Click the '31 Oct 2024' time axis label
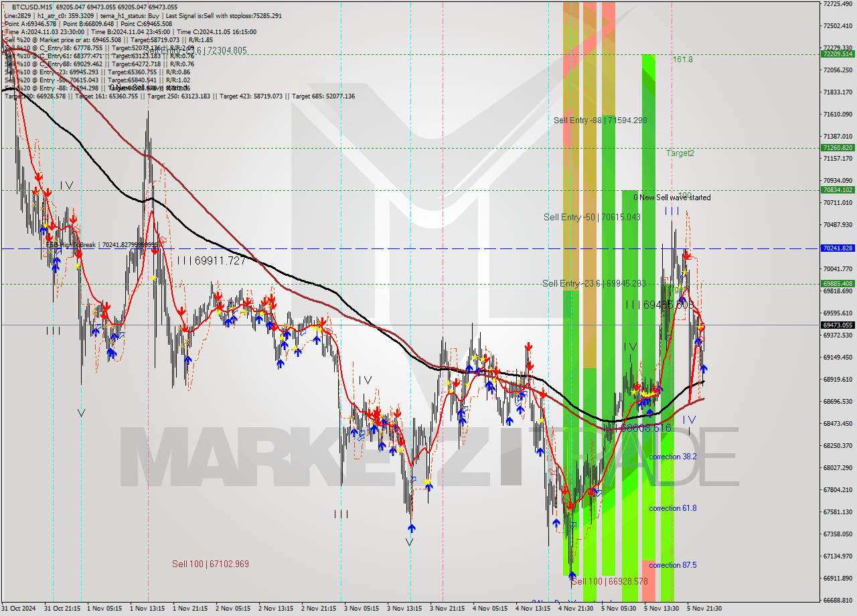 pos(18,609)
